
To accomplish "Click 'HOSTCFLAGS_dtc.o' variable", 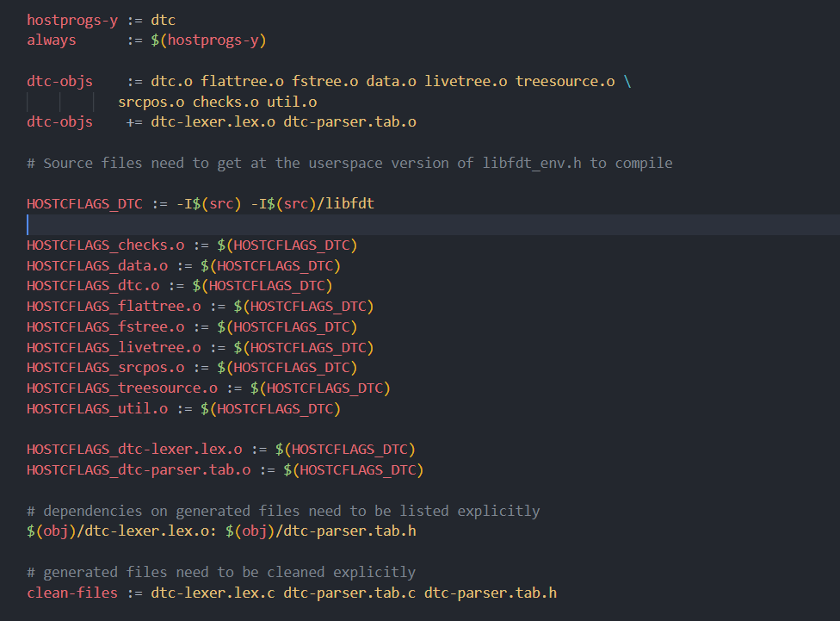I will pyautogui.click(x=93, y=286).
